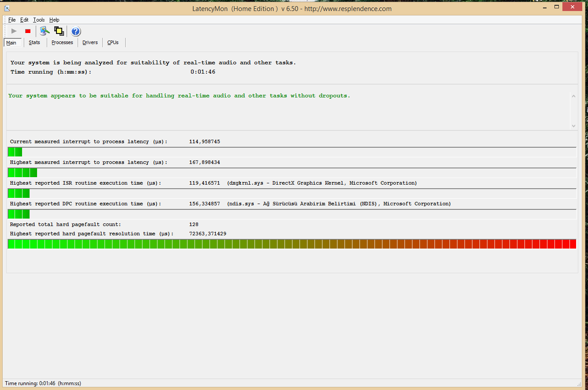The width and height of the screenshot is (588, 390).
Task: Switch to the Main tab
Action: 11,43
